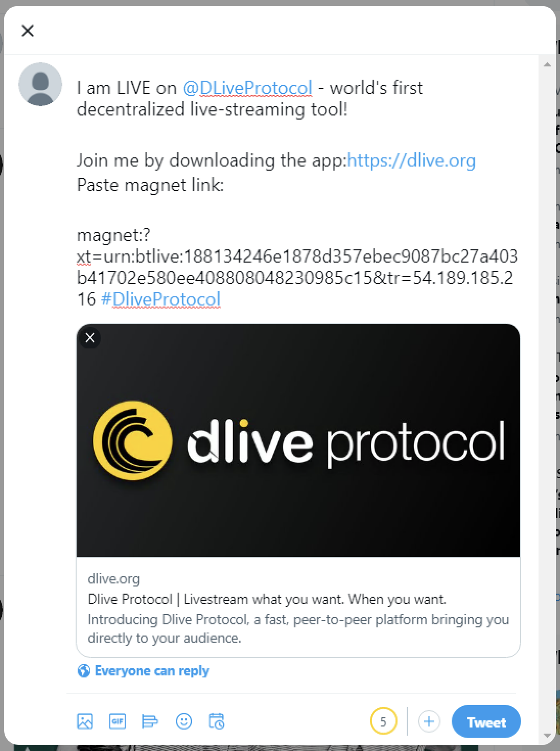
Task: Click the dlive protocol preview image
Action: point(298,440)
